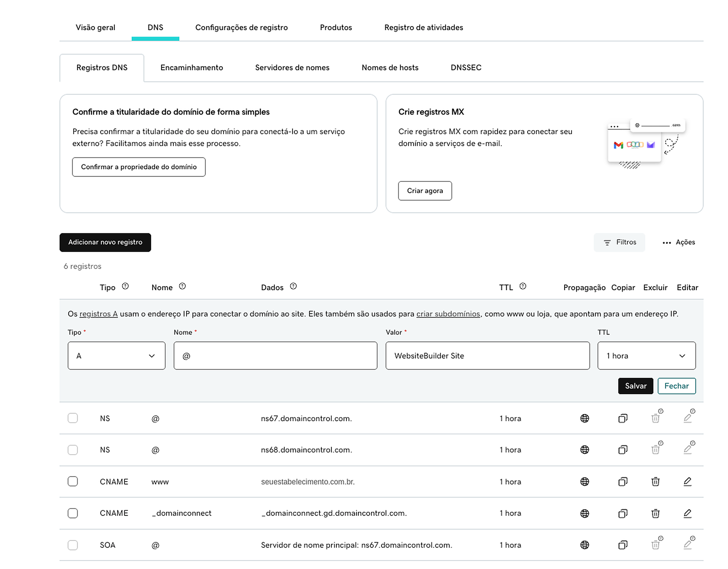Select the ns67 NS record checkbox
This screenshot has width=728, height=569.
(x=73, y=418)
